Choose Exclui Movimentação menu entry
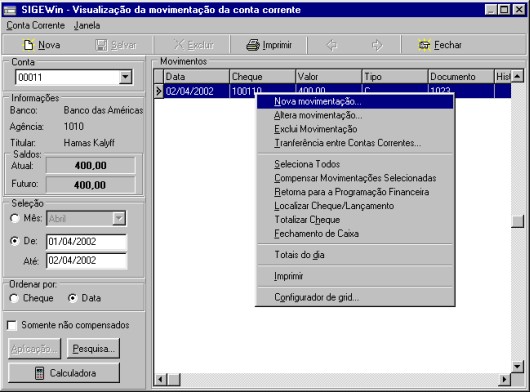The width and height of the screenshot is (530, 392). (355, 129)
